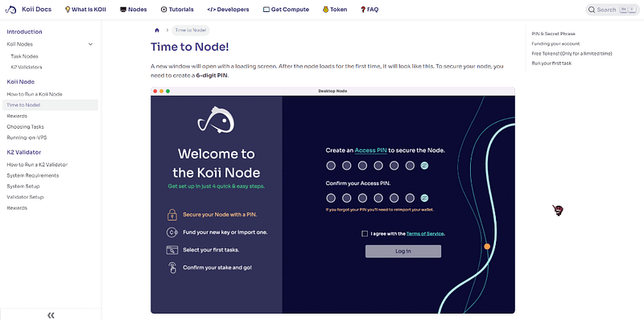Toggle PIN visibility eye for Create PIN
The image size is (644, 320).
425,166
